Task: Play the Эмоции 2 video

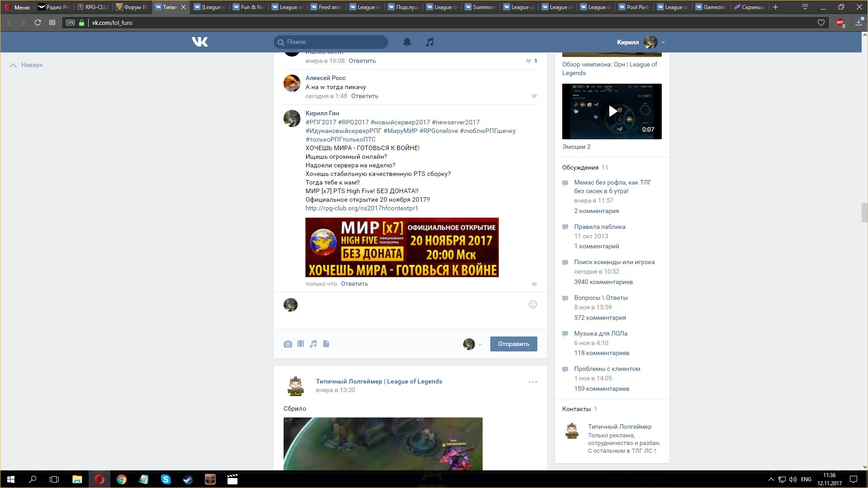Action: pos(612,111)
